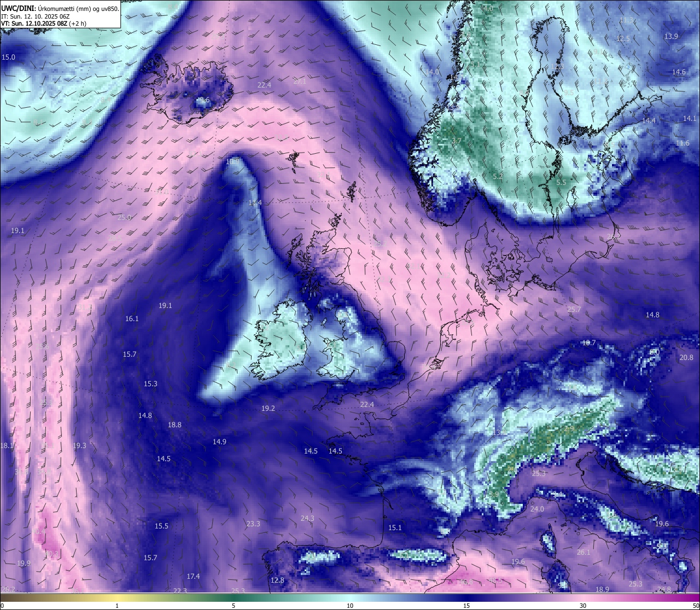
Task: Click the 24.3 value label
Action: tap(307, 519)
